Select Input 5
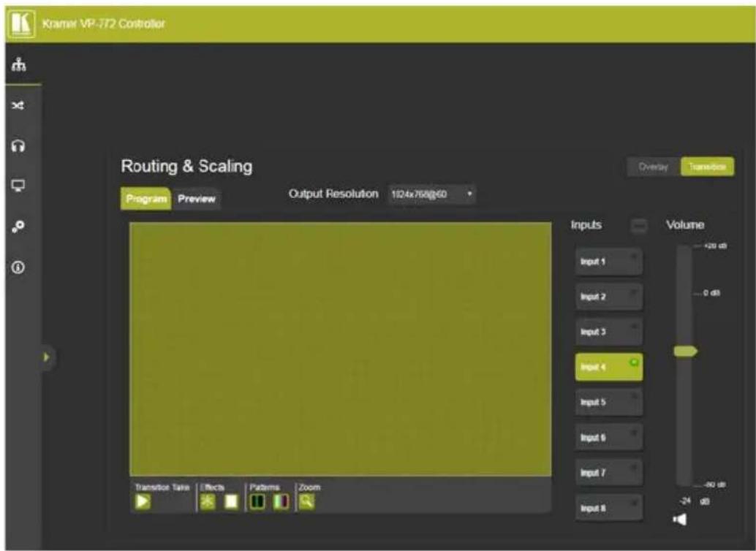Screen dimensions: 756x551 tap(608, 403)
